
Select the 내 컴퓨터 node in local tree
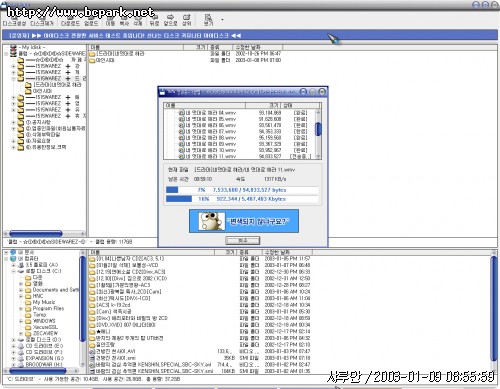24,258
